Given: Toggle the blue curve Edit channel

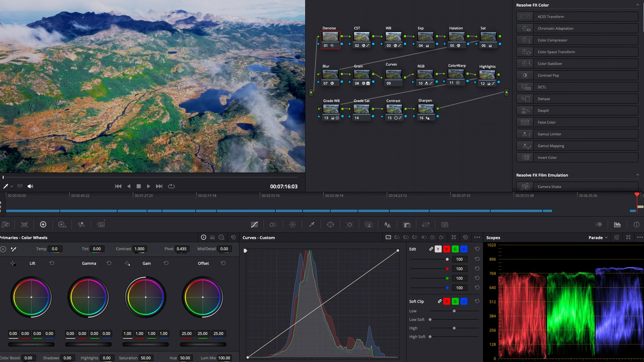Looking at the screenshot, I should point(464,249).
